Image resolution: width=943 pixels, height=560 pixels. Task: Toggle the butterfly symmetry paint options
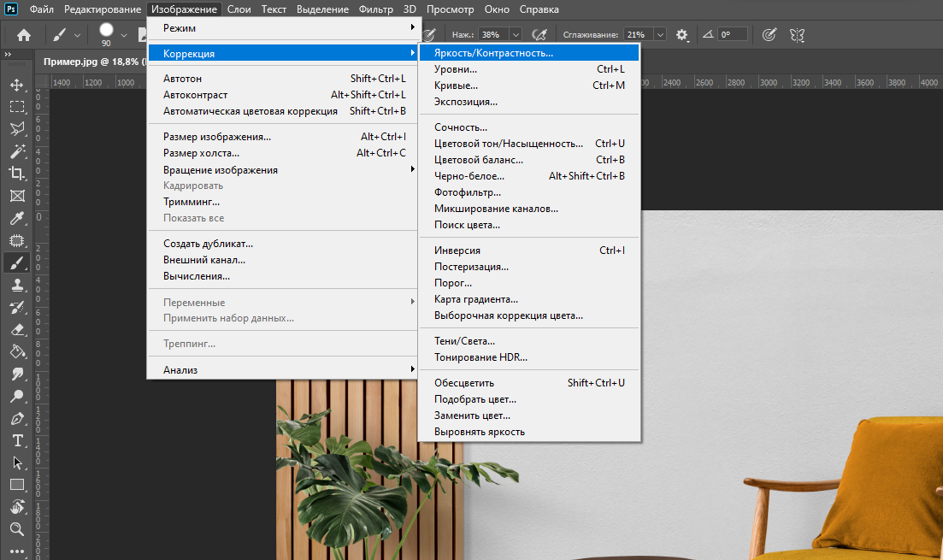797,35
